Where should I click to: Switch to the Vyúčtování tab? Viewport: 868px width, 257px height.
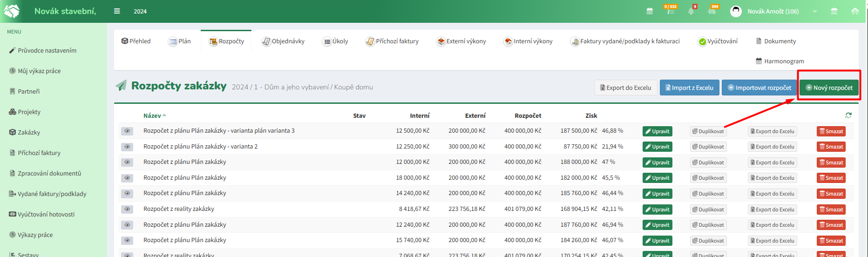pos(718,41)
